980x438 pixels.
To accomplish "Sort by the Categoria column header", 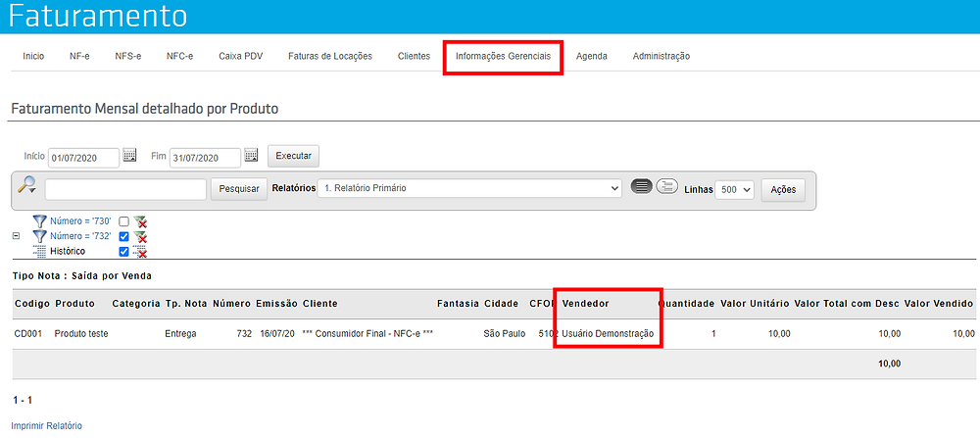I will 135,303.
